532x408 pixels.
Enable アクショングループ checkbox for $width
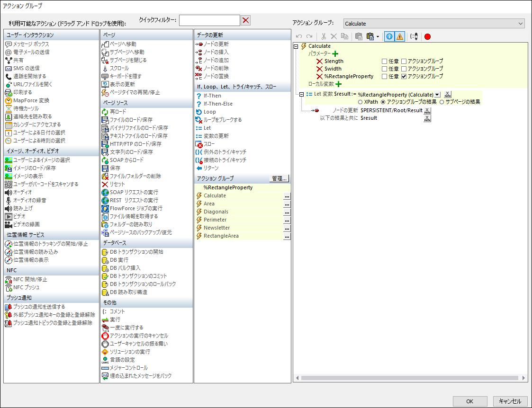[x=404, y=69]
